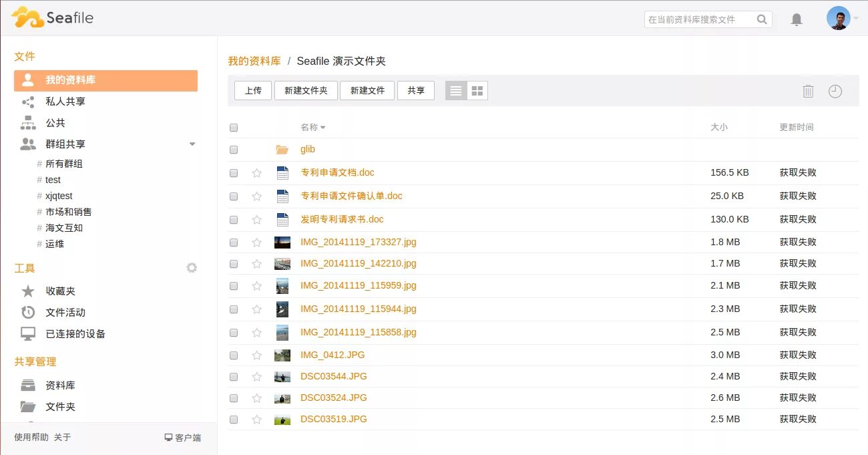Click the 156.5 KB size cell
Screen dimensions: 868x455
pyautogui.click(x=730, y=173)
